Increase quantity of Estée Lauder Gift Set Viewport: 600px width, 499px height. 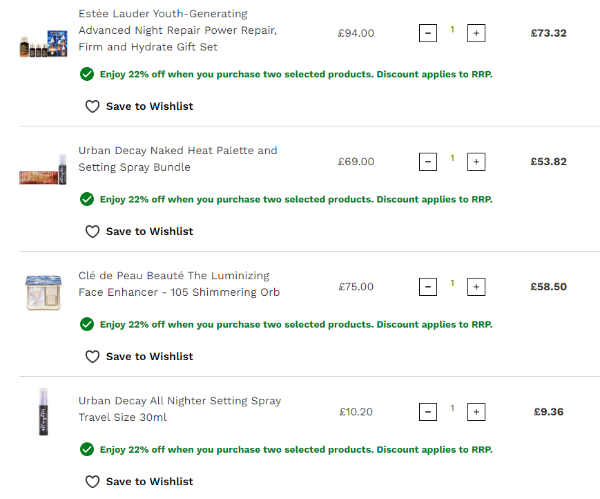point(476,34)
